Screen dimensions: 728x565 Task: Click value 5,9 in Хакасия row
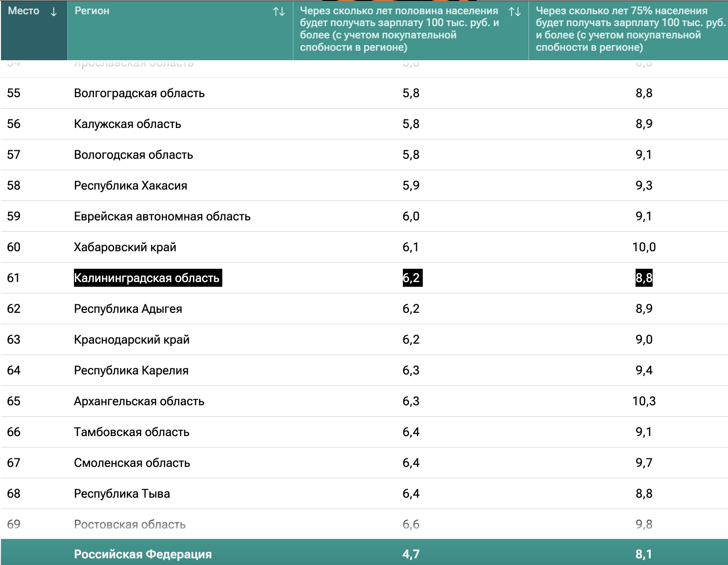point(411,185)
